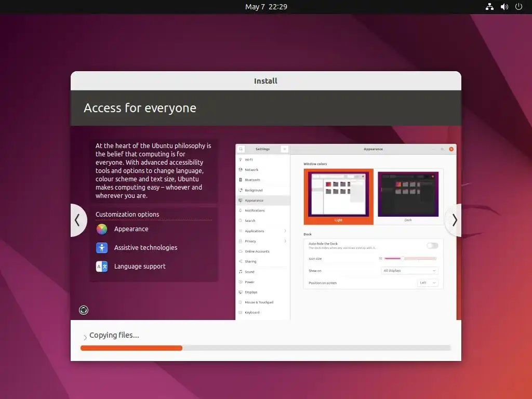The height and width of the screenshot is (399, 532).
Task: Go back to the previous installer slide
Action: click(78, 220)
